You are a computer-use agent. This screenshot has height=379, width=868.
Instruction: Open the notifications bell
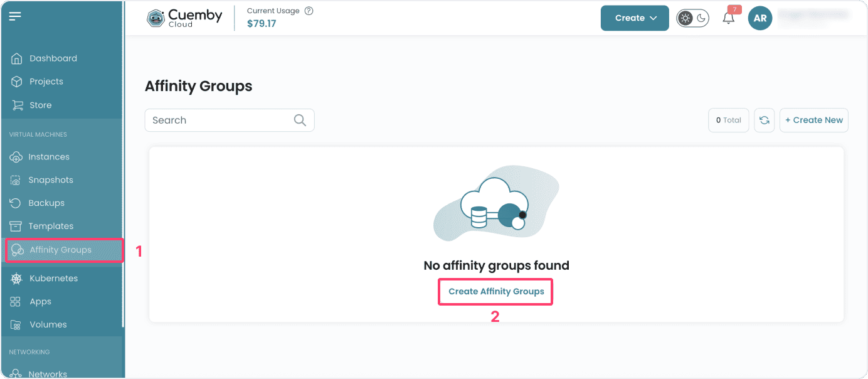[x=728, y=19]
